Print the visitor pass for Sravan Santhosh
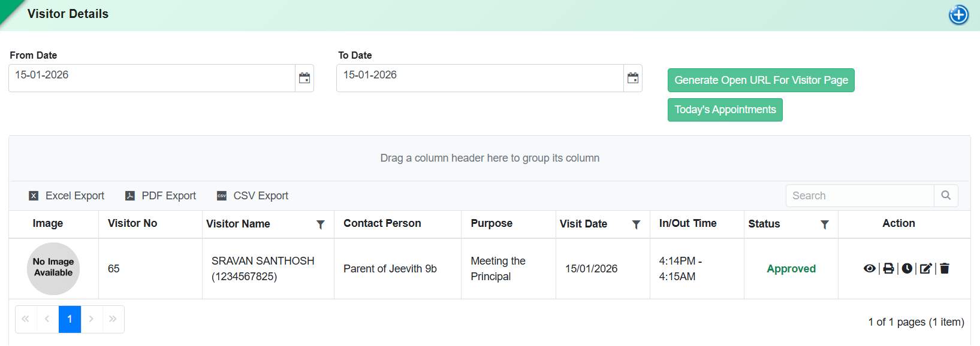The height and width of the screenshot is (346, 980). [888, 268]
